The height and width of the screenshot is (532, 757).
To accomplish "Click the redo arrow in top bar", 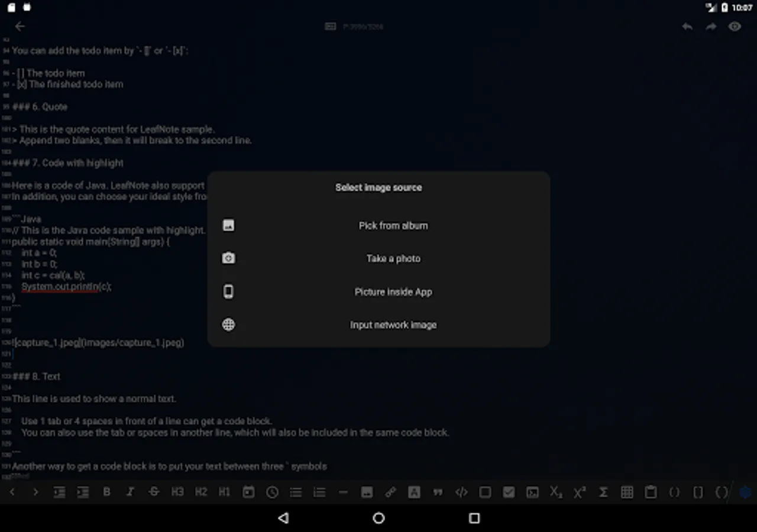I will click(x=711, y=27).
